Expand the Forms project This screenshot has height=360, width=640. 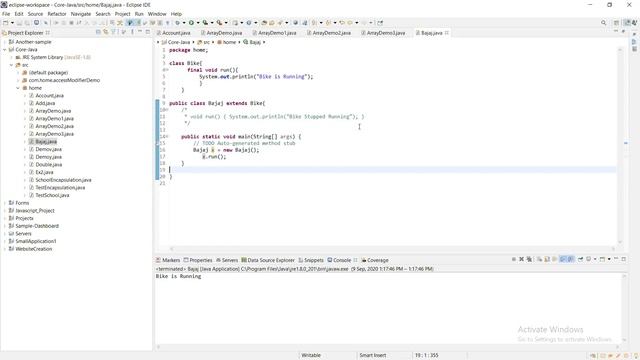coord(5,203)
